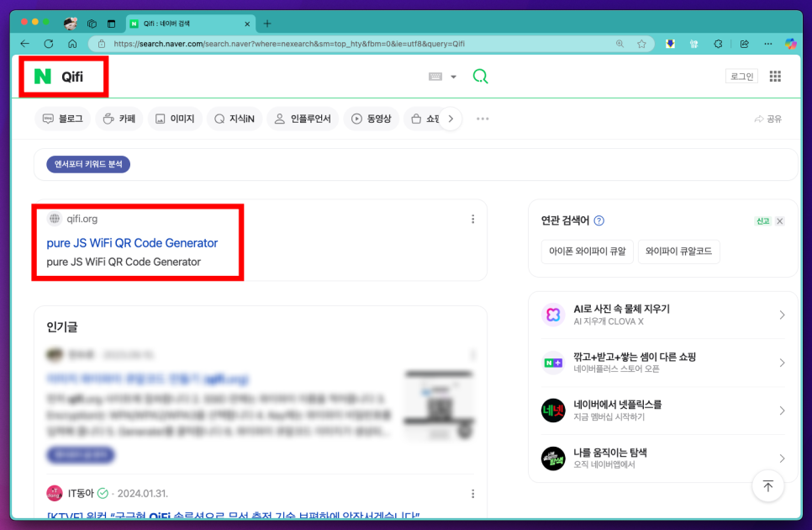The height and width of the screenshot is (530, 812).
Task: Switch to the 지식iN search tab
Action: point(235,119)
